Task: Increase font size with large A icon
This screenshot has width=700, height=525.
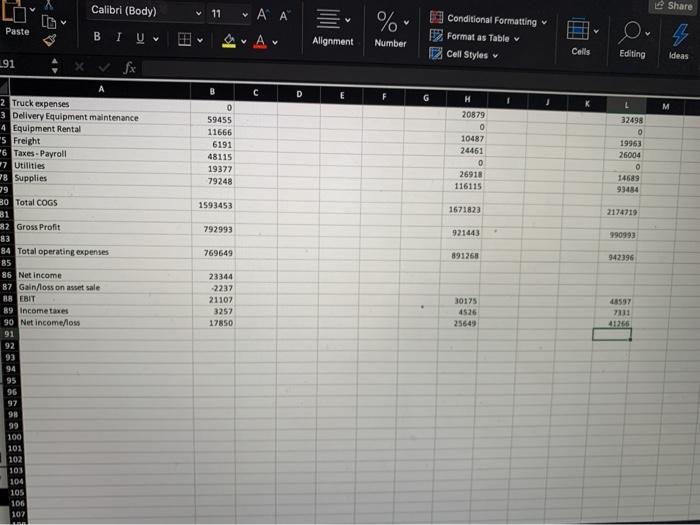Action: [x=262, y=15]
